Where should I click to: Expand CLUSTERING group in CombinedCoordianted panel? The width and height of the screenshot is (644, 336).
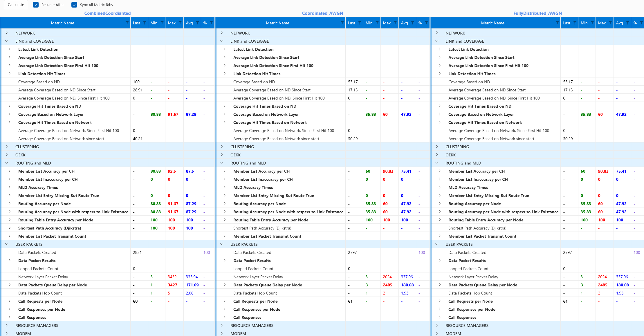click(7, 147)
